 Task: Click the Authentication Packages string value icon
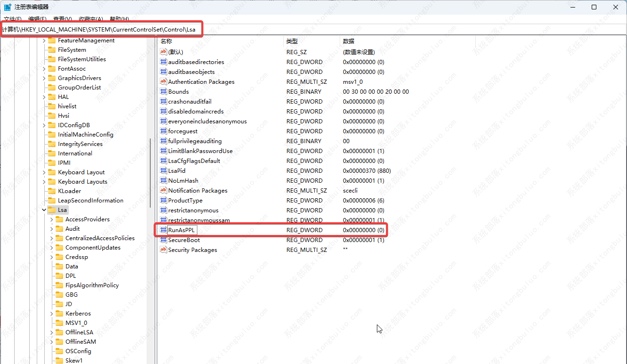pyautogui.click(x=163, y=82)
